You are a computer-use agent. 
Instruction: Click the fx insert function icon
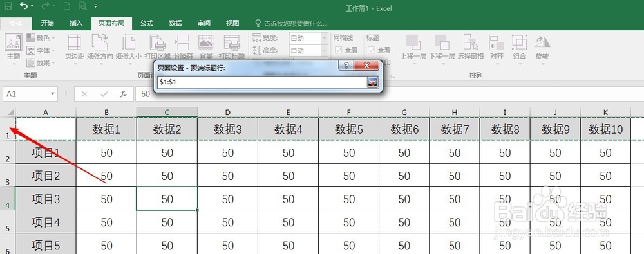point(123,94)
